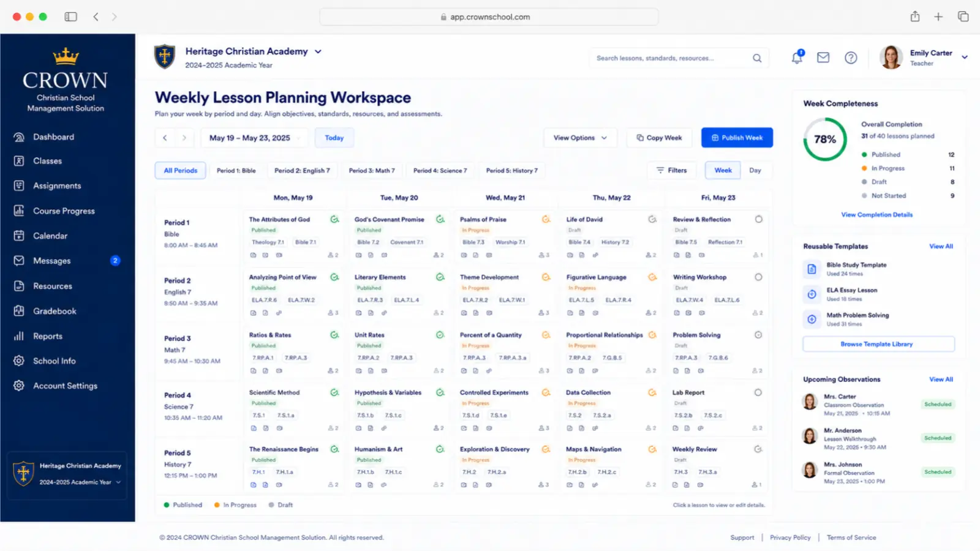Screen dimensions: 980x551
Task: Select the Period 5: History 7 tab
Action: 512,170
